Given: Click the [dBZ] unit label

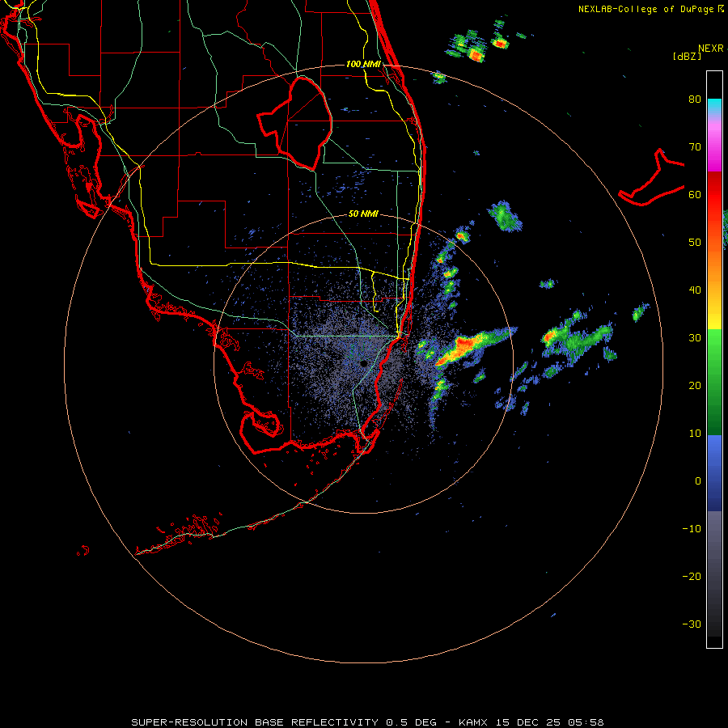Looking at the screenshot, I should (x=687, y=57).
